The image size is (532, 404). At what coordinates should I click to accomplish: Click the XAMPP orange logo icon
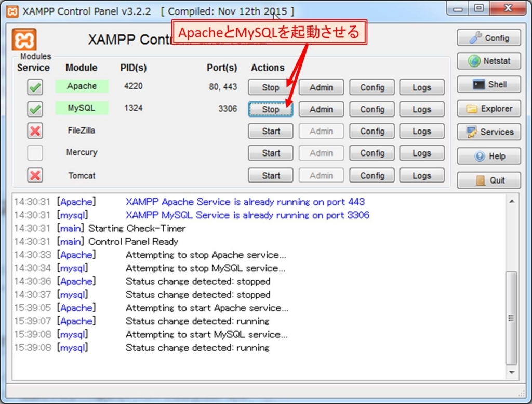tap(24, 40)
